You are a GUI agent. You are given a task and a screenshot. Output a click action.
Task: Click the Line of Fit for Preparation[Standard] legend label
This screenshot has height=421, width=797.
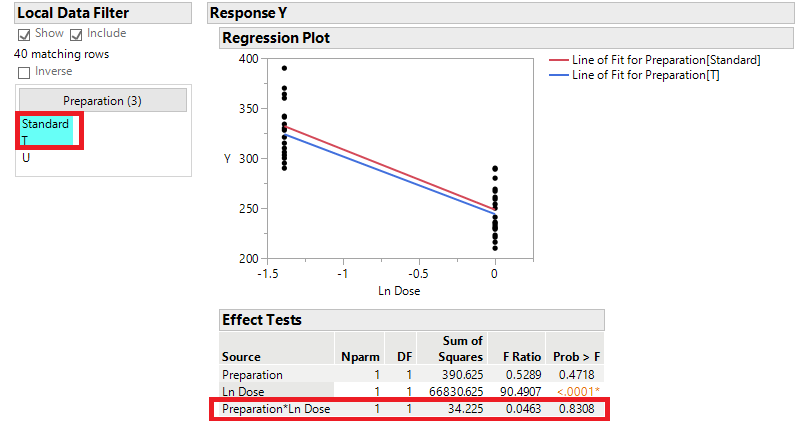tap(666, 60)
